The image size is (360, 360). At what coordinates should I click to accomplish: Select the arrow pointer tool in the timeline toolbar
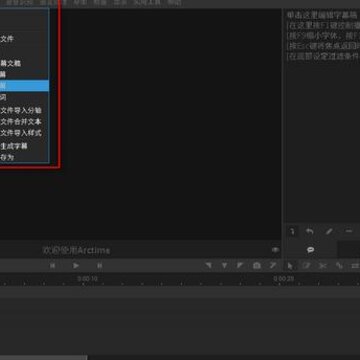[290, 266]
